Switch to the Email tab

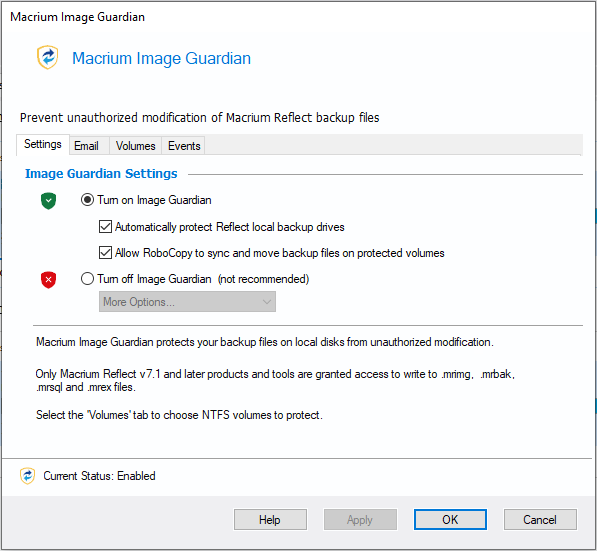coord(86,146)
